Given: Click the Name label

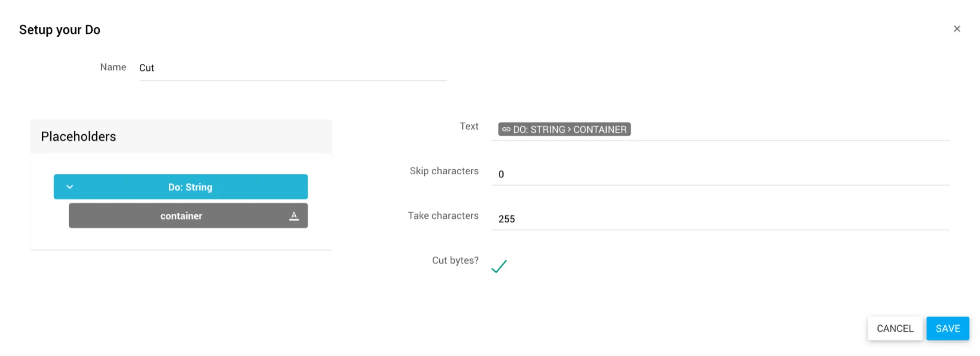Looking at the screenshot, I should coord(113,67).
